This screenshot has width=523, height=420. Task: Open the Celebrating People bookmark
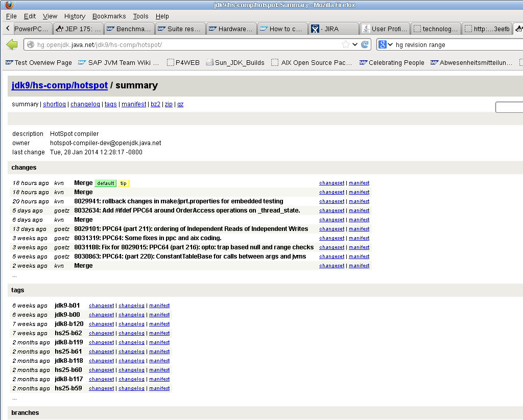392,63
